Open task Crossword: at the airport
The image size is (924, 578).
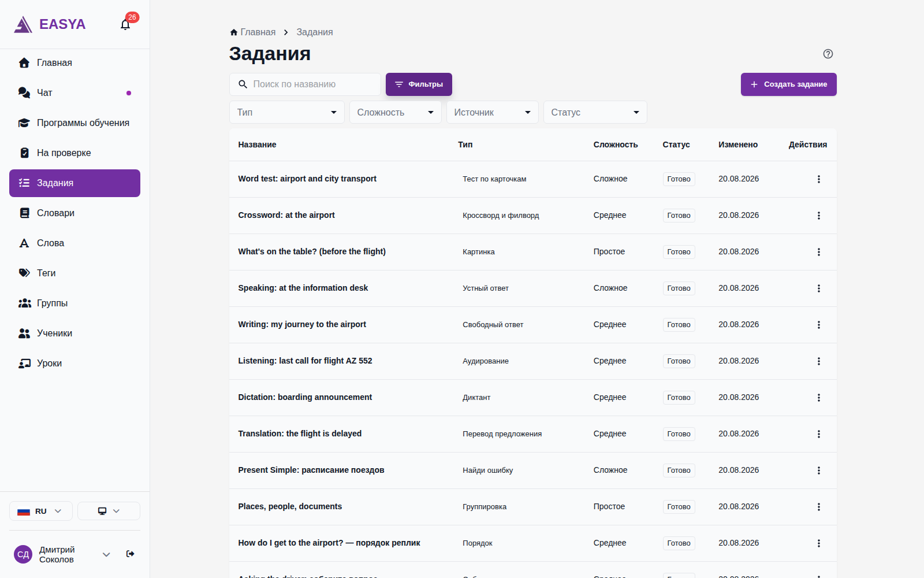pos(286,215)
